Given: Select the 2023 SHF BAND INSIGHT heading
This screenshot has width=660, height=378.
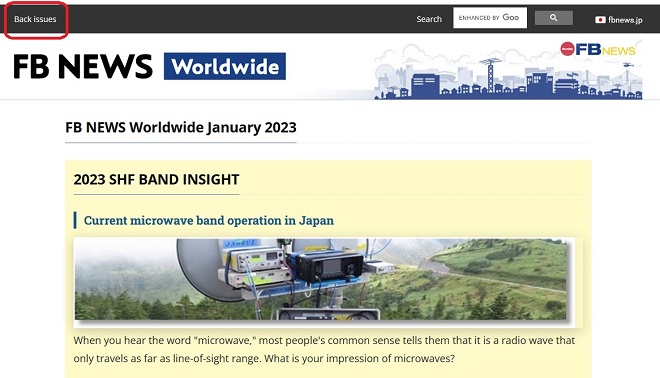Looking at the screenshot, I should point(156,179).
